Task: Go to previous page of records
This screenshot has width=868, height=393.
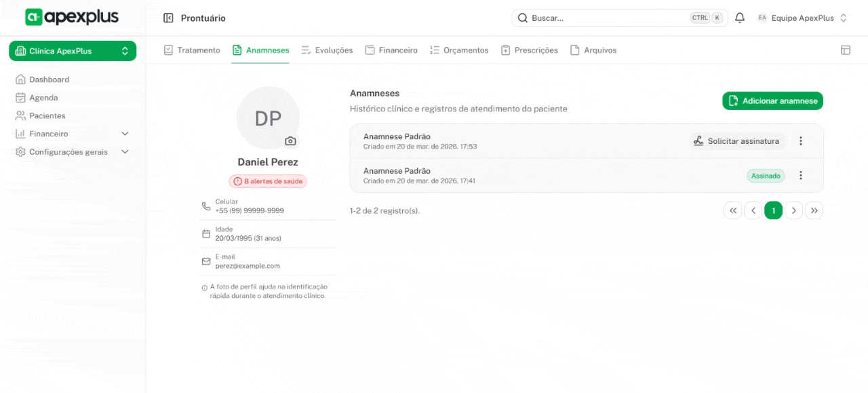Action: (x=753, y=210)
